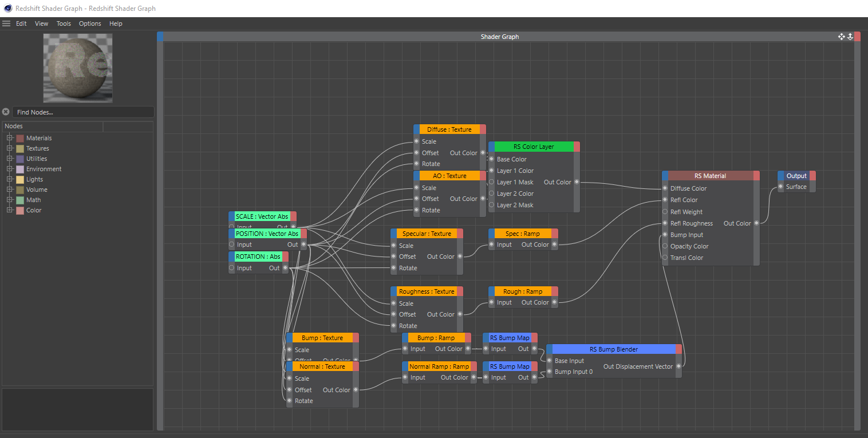Click the Surface input port on Output node
Viewport: 868px width, 438px height.
(x=780, y=187)
